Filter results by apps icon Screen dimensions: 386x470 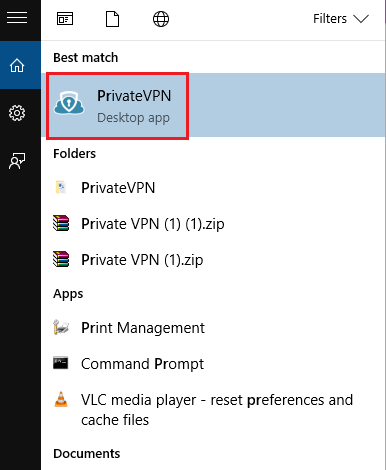coord(65,19)
